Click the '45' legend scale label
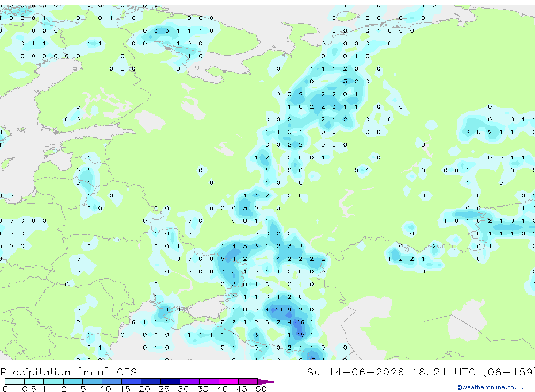The image size is (535, 392). click(x=242, y=389)
